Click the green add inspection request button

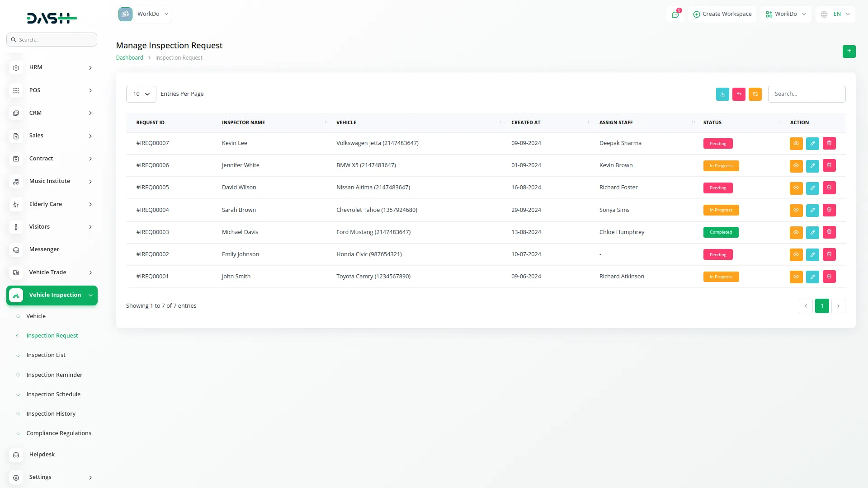tap(849, 51)
